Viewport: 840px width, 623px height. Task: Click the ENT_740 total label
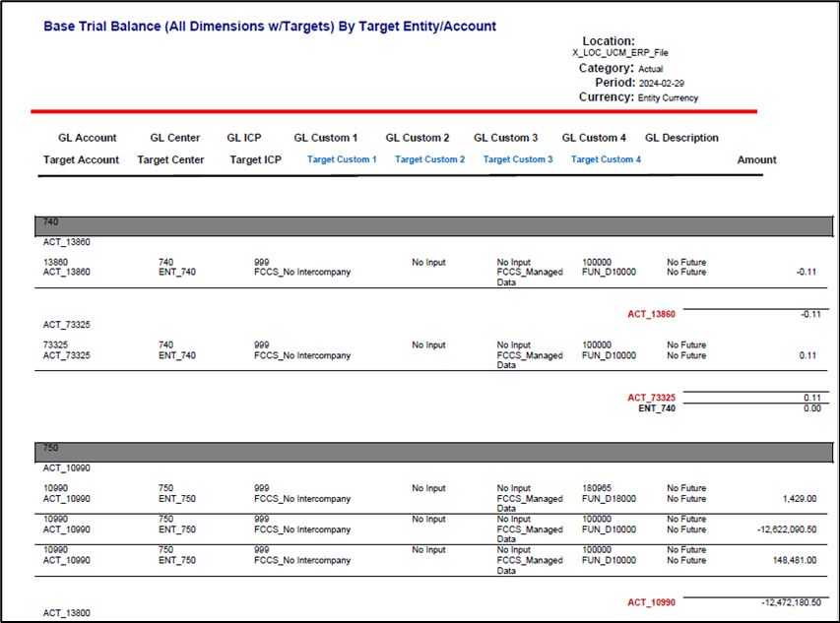656,408
